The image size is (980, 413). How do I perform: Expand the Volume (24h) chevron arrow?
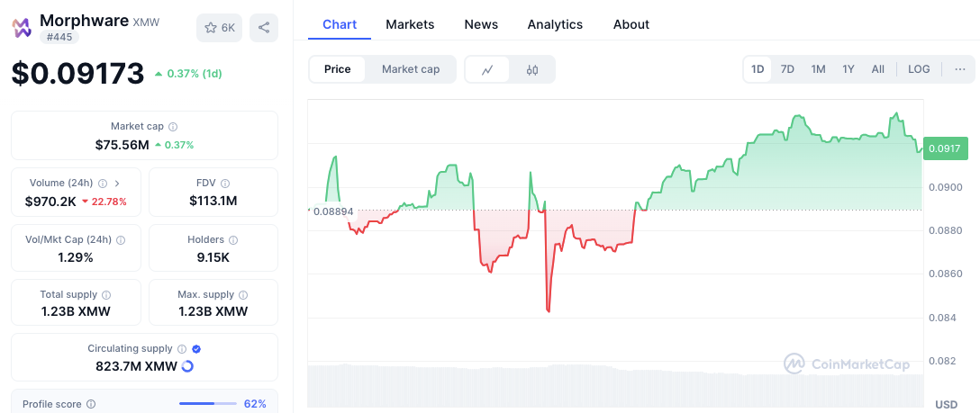point(117,183)
